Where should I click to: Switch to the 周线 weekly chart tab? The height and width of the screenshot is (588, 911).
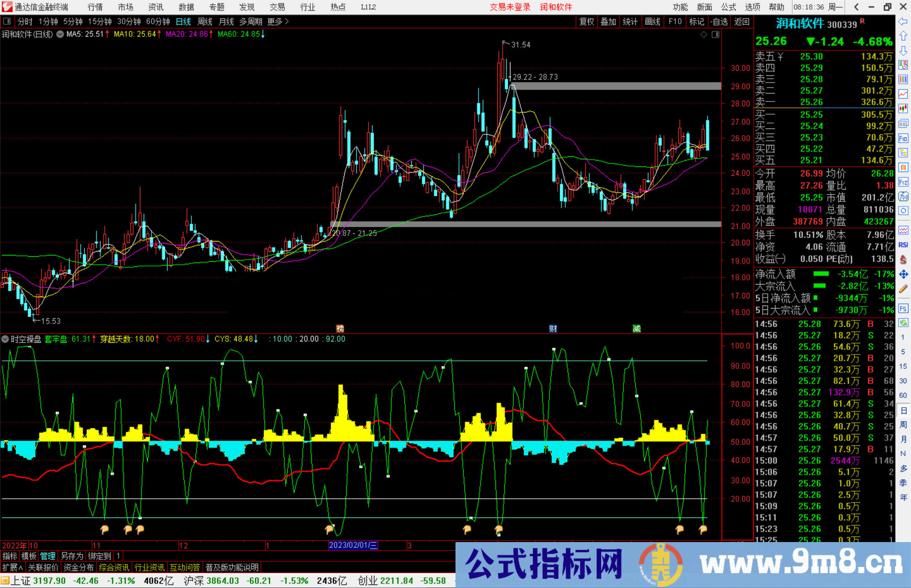tap(205, 21)
